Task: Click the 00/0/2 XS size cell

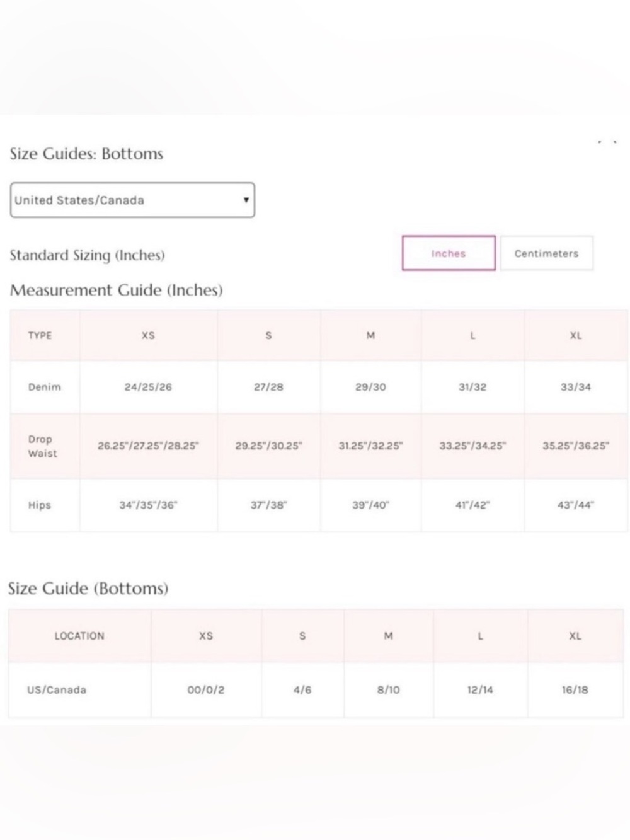Action: [206, 690]
